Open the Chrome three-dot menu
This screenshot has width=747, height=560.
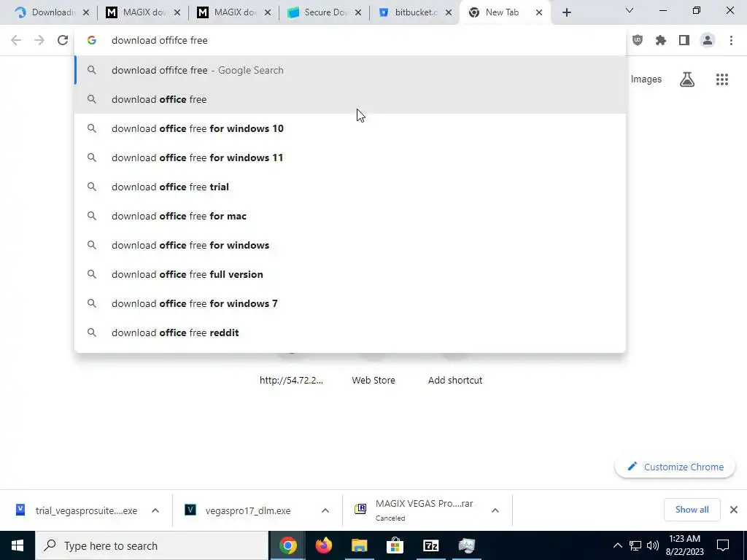731,41
